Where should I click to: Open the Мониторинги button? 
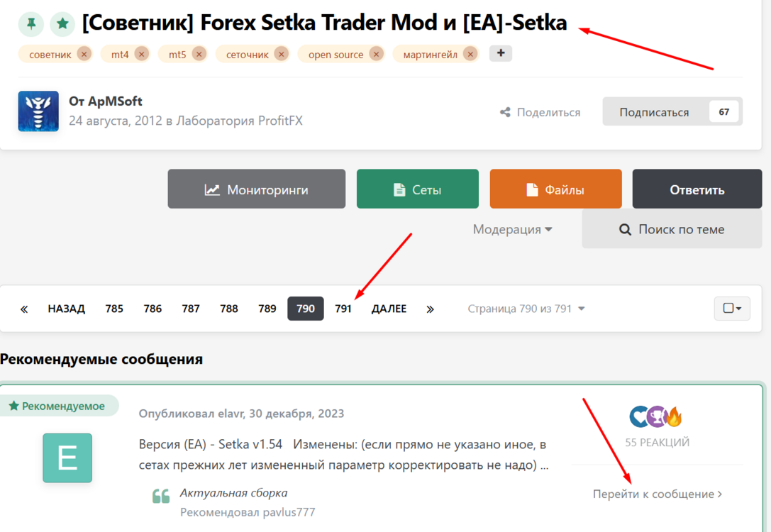(257, 189)
